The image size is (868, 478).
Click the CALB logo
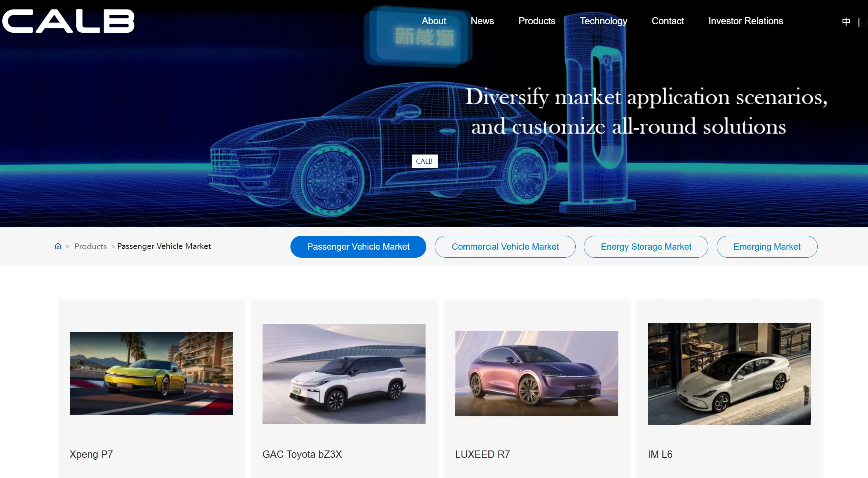68,21
